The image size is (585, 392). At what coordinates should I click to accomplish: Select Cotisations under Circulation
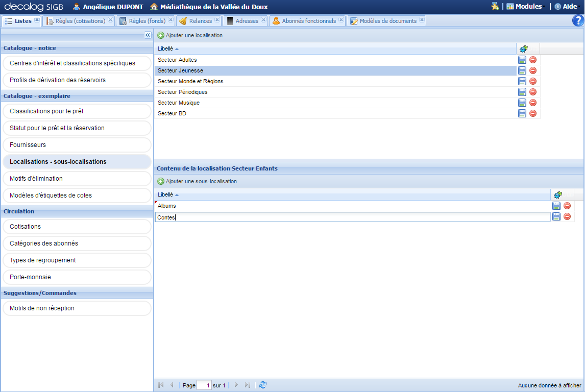[77, 226]
